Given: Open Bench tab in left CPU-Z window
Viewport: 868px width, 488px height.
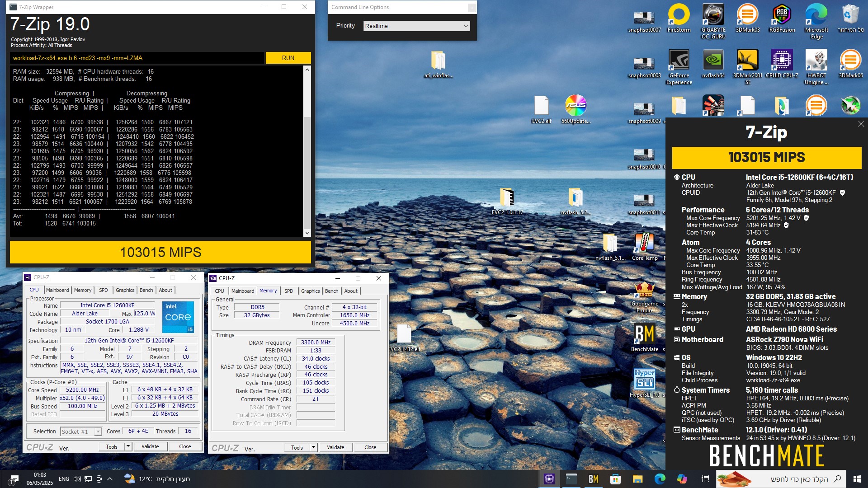Looking at the screenshot, I should coord(146,290).
